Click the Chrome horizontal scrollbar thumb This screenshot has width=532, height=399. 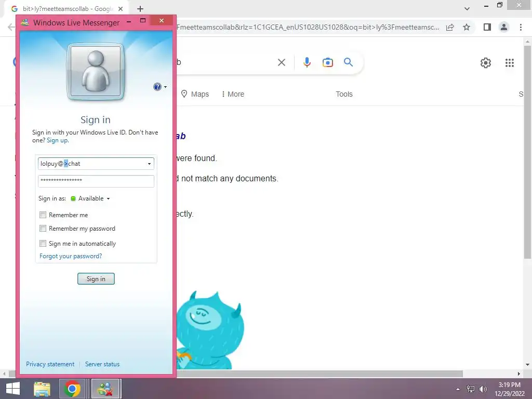tap(319, 374)
